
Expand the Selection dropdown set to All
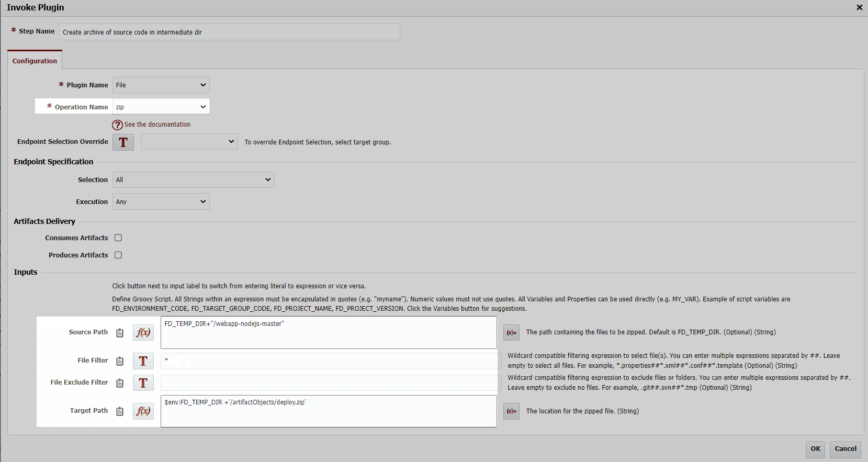[x=194, y=179]
